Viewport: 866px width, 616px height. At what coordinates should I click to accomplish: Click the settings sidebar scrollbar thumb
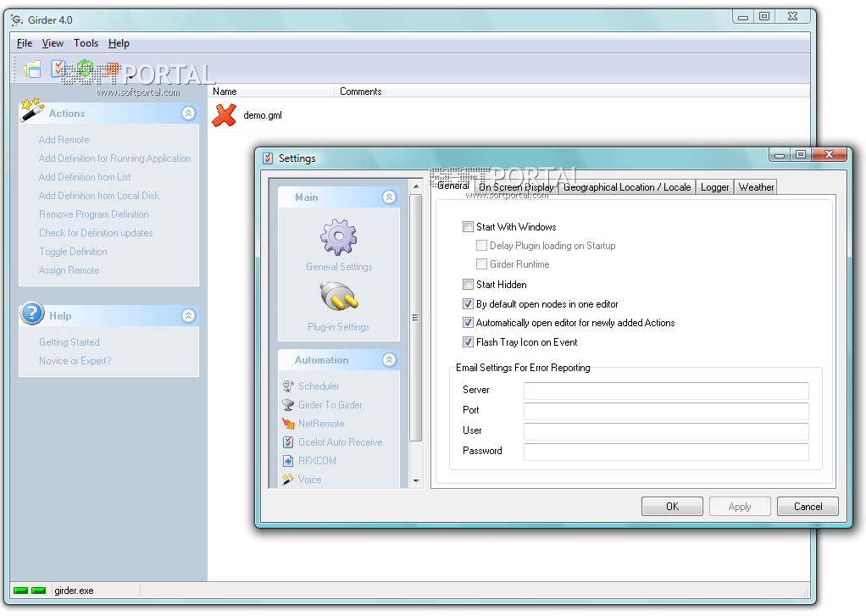tap(416, 318)
